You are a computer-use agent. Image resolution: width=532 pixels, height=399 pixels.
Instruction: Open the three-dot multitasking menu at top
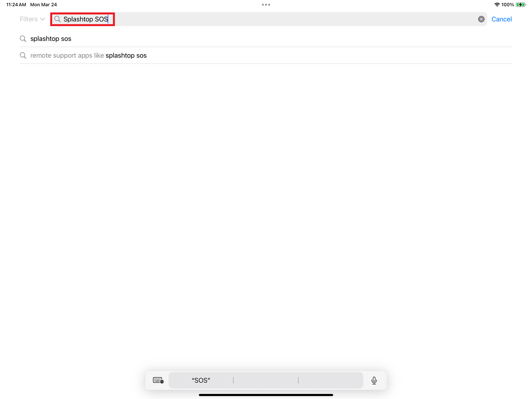[x=266, y=5]
